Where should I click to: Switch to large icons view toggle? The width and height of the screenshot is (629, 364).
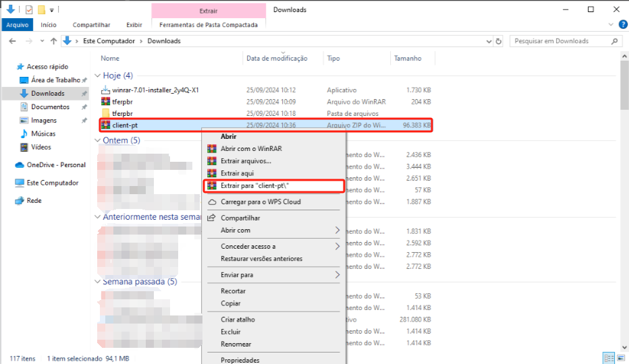click(620, 358)
